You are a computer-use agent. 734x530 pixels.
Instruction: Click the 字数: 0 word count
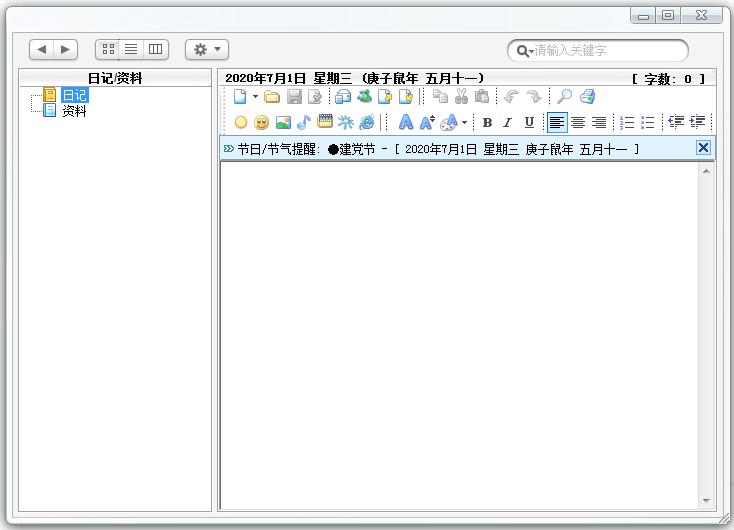click(x=668, y=79)
